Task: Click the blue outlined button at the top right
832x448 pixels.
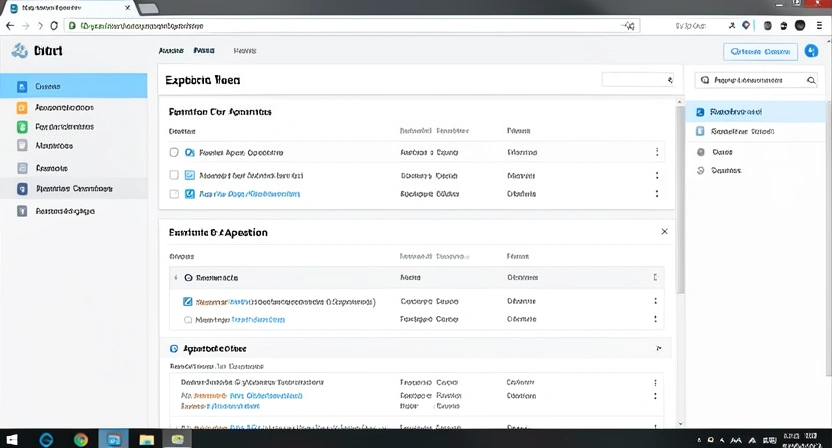Action: (760, 51)
